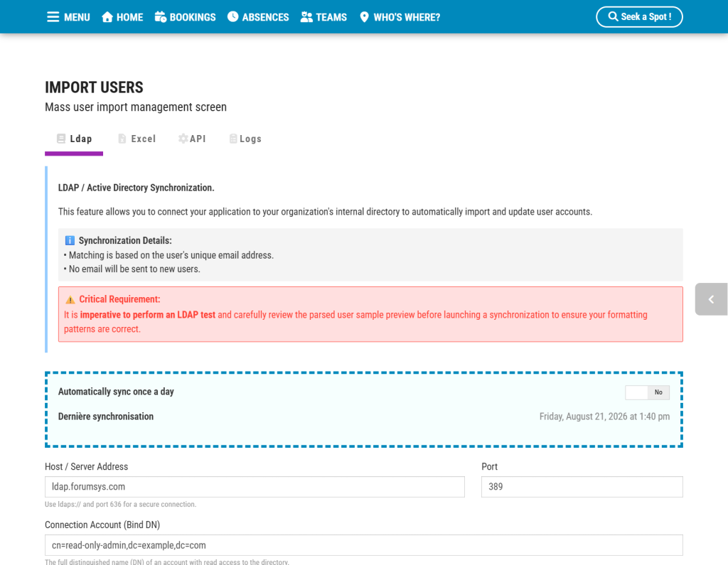The height and width of the screenshot is (565, 728).
Task: Click the magnifier icon in Seek a Spot
Action: 613,17
